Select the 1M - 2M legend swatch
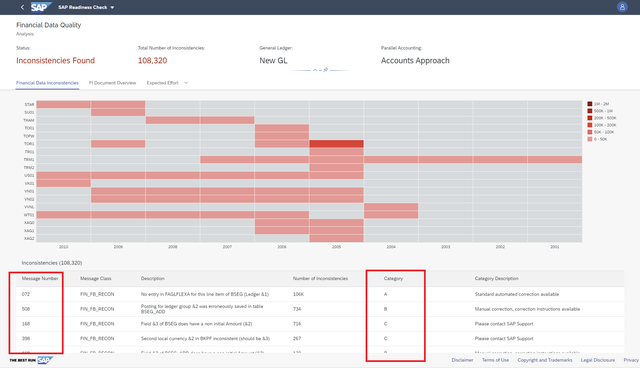Viewport: 640px width, 368px height. coord(590,104)
